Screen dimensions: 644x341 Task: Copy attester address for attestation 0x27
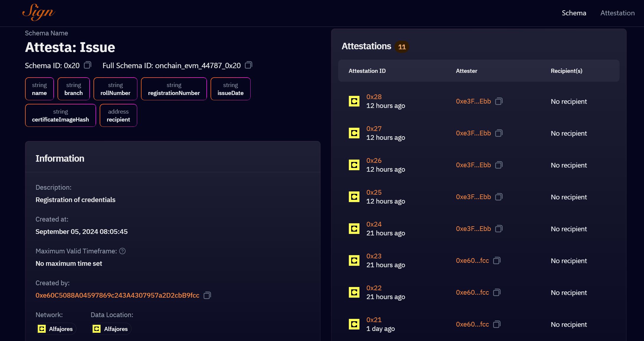coord(499,133)
